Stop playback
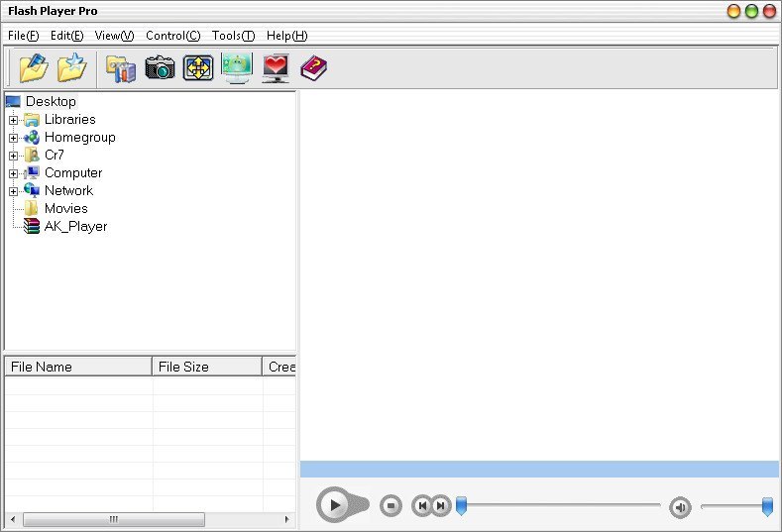Image resolution: width=782 pixels, height=532 pixels. tap(391, 505)
